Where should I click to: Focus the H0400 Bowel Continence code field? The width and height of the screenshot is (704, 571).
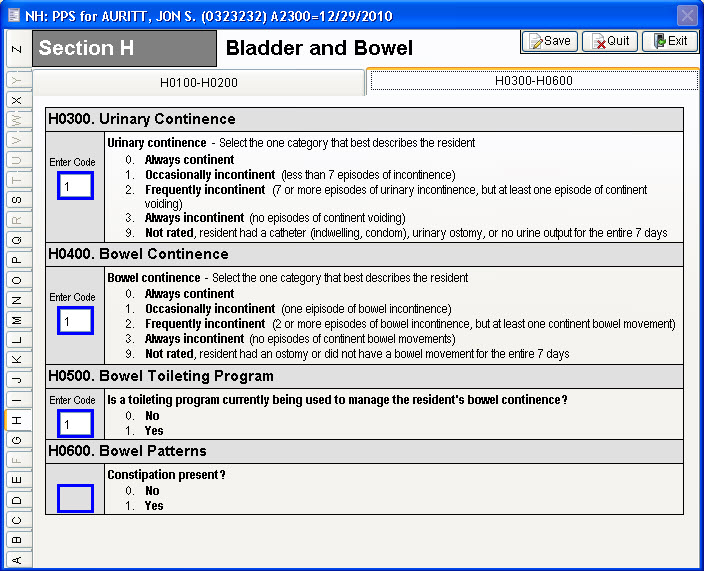coord(75,321)
